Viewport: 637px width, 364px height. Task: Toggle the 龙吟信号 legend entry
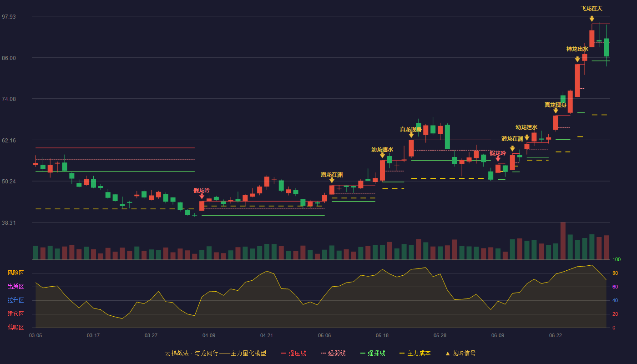click(460, 353)
